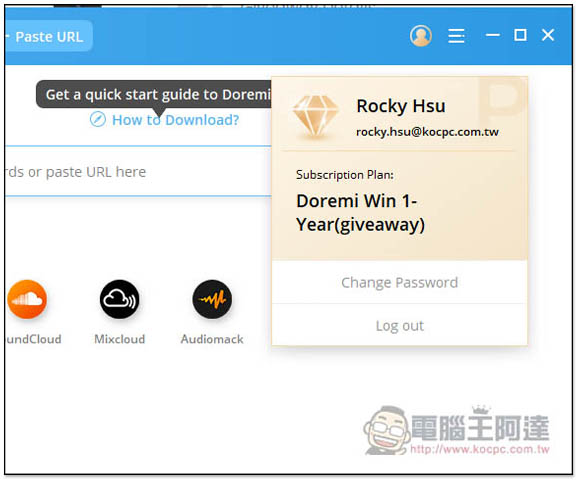
Task: Click the quick start guide tooltip
Action: pyautogui.click(x=153, y=95)
